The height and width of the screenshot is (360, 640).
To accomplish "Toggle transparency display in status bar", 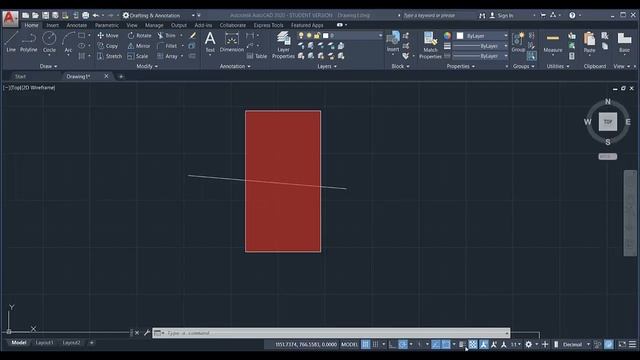I will coord(473,344).
